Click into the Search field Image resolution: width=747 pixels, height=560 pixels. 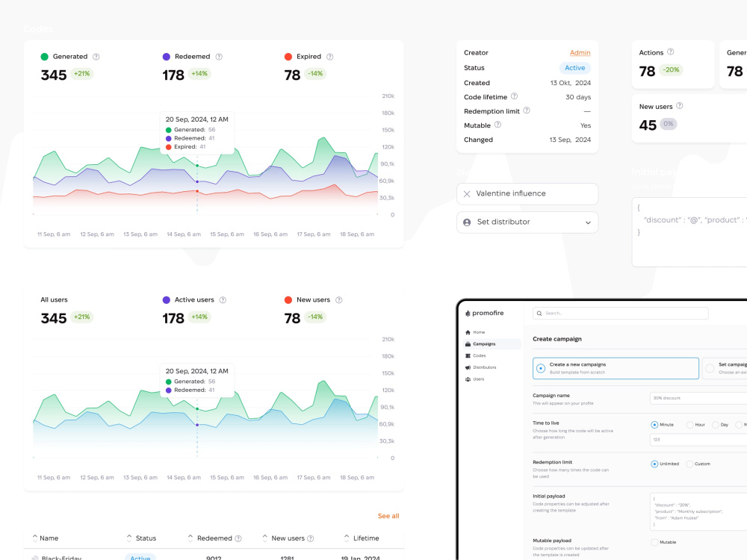pos(620,314)
